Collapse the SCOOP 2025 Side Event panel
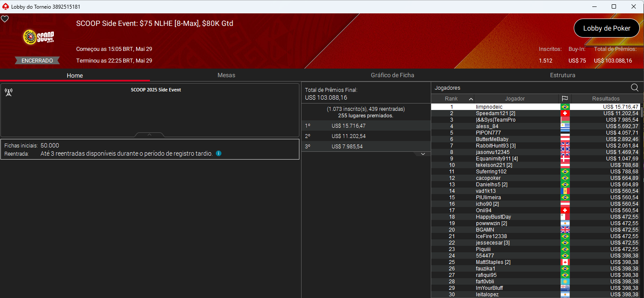 (x=149, y=135)
